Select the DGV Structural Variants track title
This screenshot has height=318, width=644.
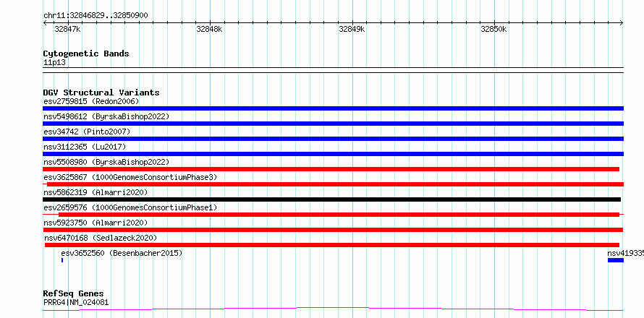point(101,93)
